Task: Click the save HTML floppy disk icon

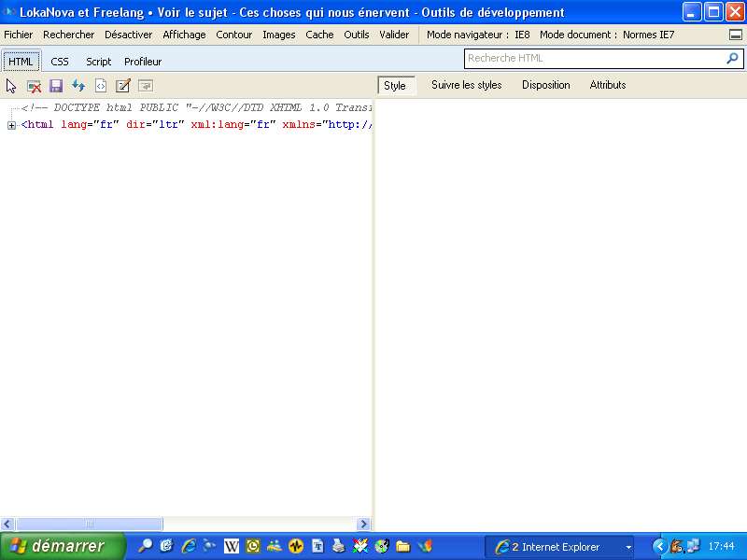Action: tap(56, 86)
